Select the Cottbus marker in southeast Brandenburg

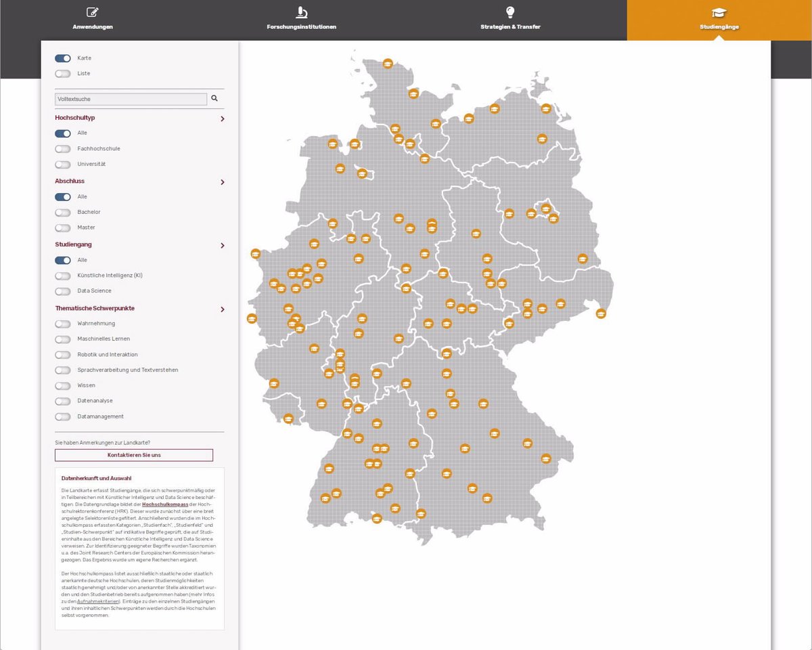click(x=583, y=258)
